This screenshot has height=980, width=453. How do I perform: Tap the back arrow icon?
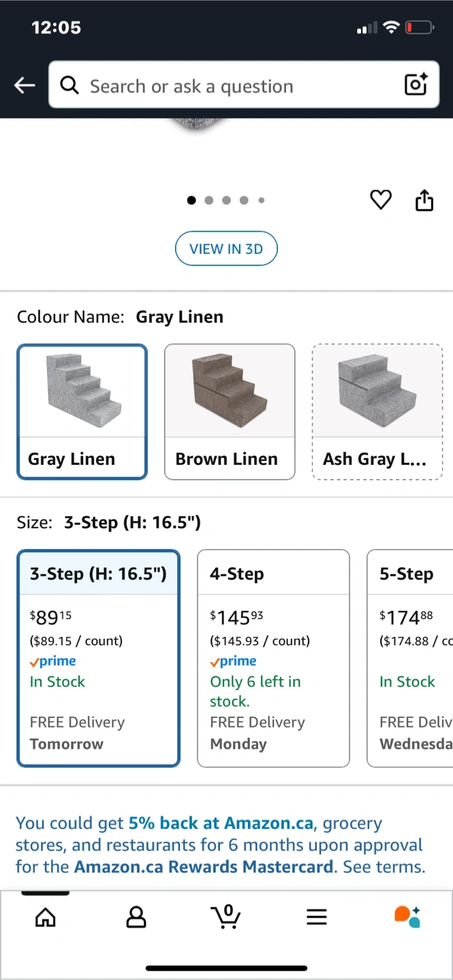coord(25,85)
